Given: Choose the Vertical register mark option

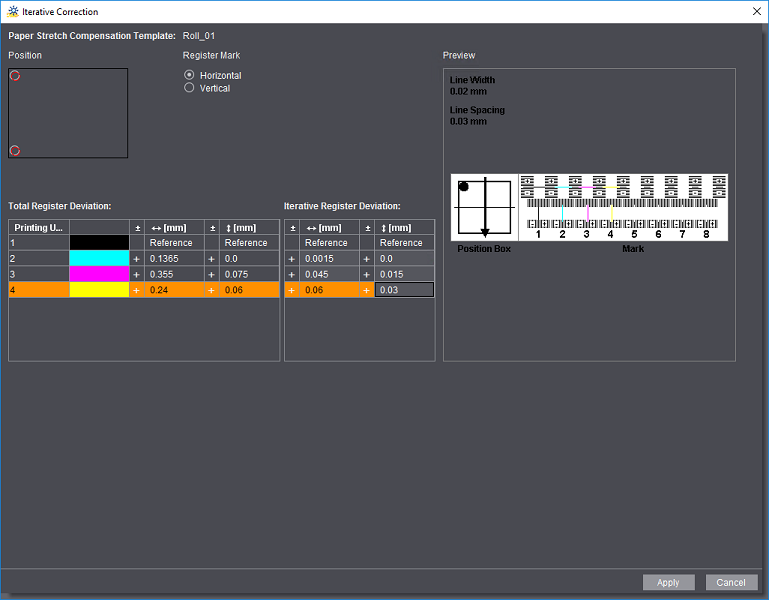Looking at the screenshot, I should tap(189, 88).
